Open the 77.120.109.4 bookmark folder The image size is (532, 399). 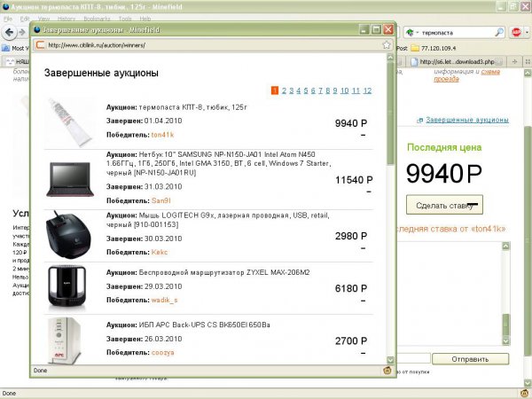pos(434,48)
